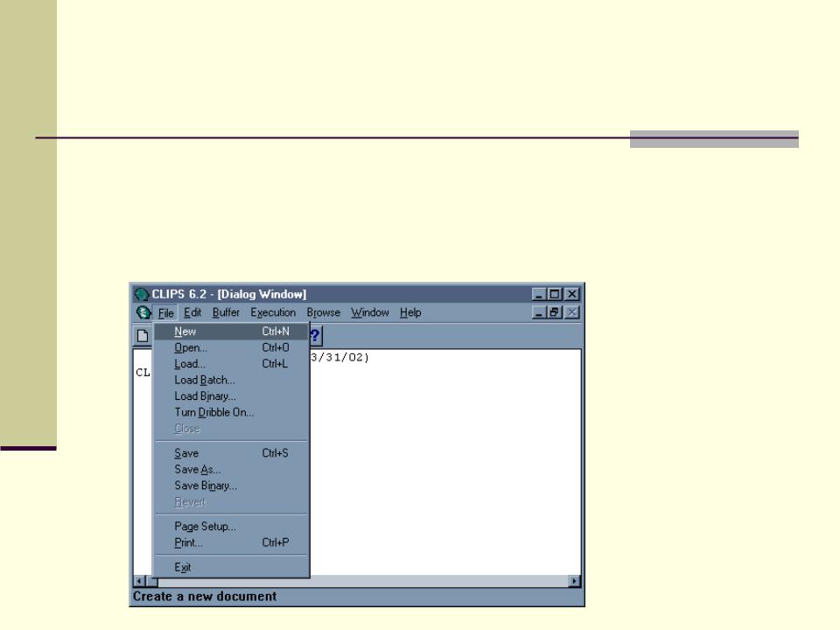Click the horizontal scrollbar right arrow
This screenshot has height=630, width=840.
(x=575, y=581)
